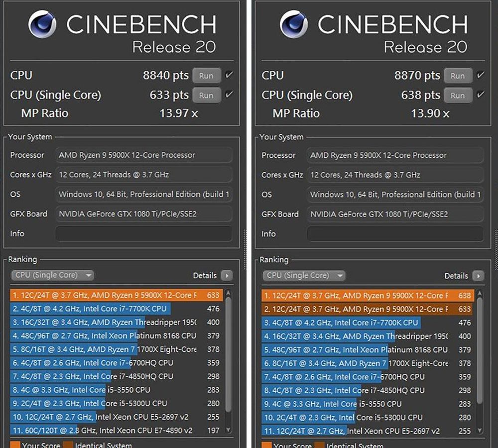
Task: Open the CPU (Single Core) ranking dropdown in left window
Action: click(x=52, y=275)
